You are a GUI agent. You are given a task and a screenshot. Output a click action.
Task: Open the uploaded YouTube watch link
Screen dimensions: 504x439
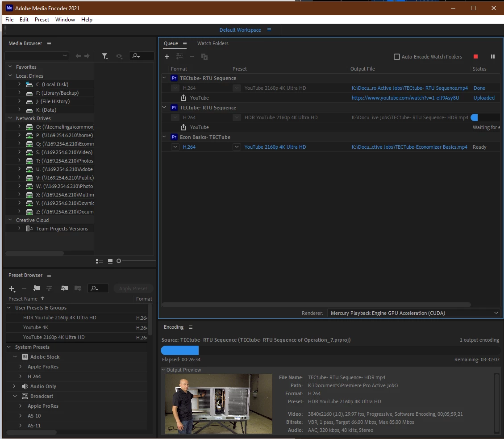point(405,98)
